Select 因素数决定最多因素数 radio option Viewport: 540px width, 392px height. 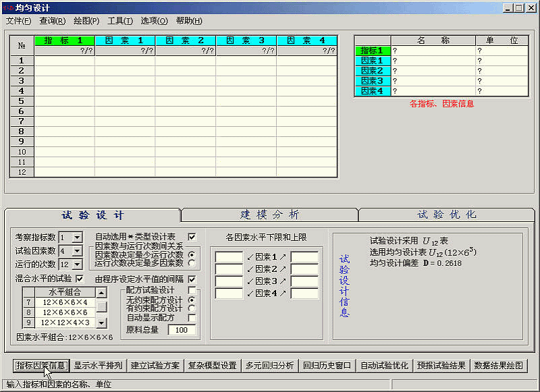click(192, 263)
